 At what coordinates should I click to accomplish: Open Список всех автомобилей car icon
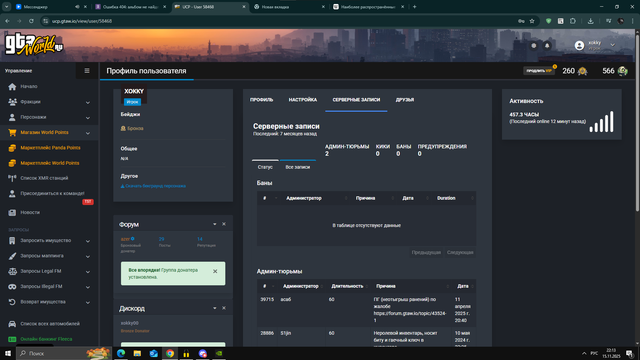pyautogui.click(x=12, y=324)
